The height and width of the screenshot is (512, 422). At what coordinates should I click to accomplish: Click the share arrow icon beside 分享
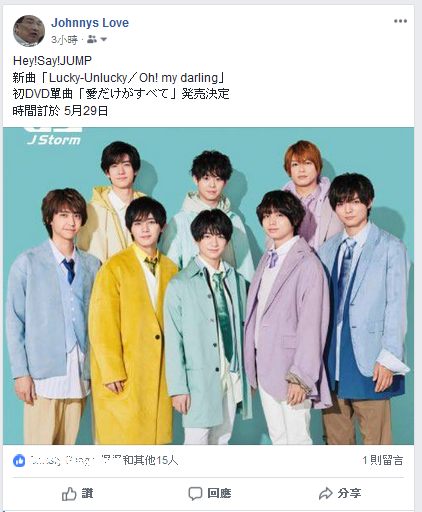326,494
